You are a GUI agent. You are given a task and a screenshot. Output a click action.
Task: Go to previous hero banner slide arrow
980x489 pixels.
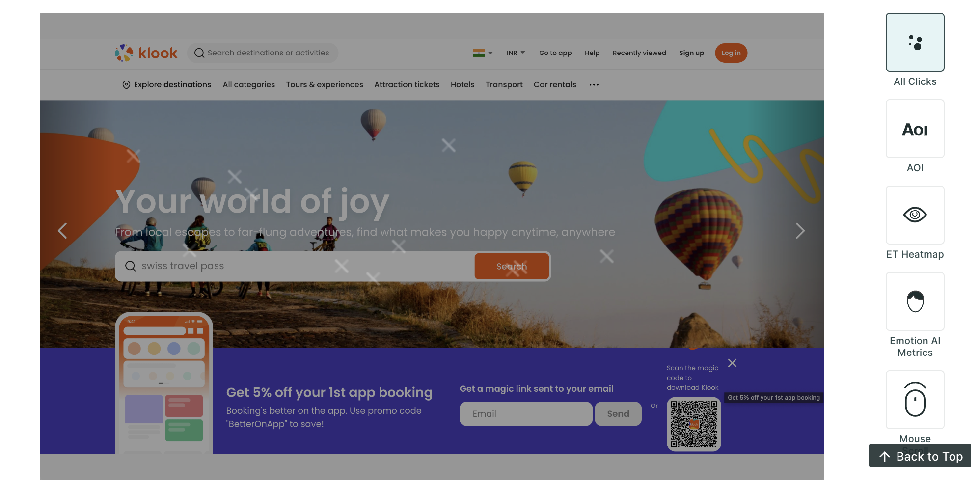tap(62, 231)
